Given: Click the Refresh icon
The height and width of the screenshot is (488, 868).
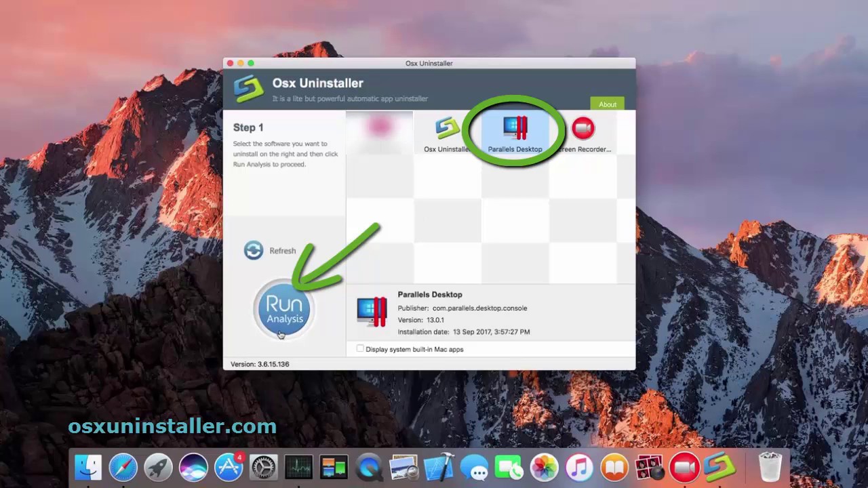Looking at the screenshot, I should click(254, 250).
